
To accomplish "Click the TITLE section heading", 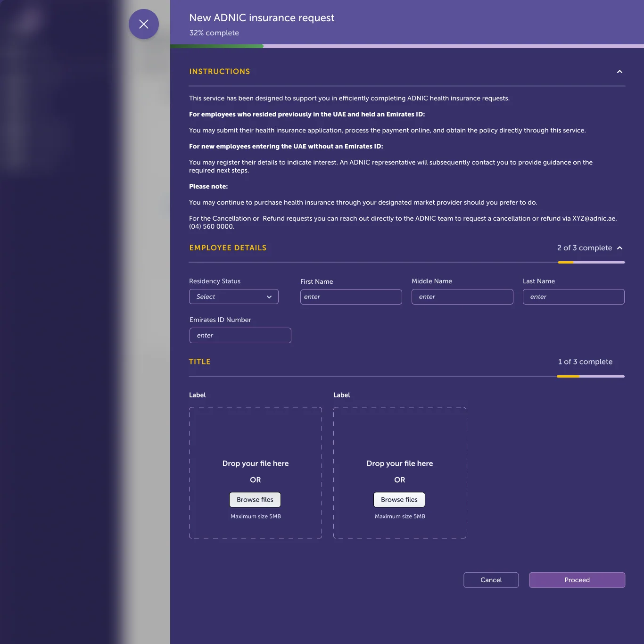I will pyautogui.click(x=200, y=362).
